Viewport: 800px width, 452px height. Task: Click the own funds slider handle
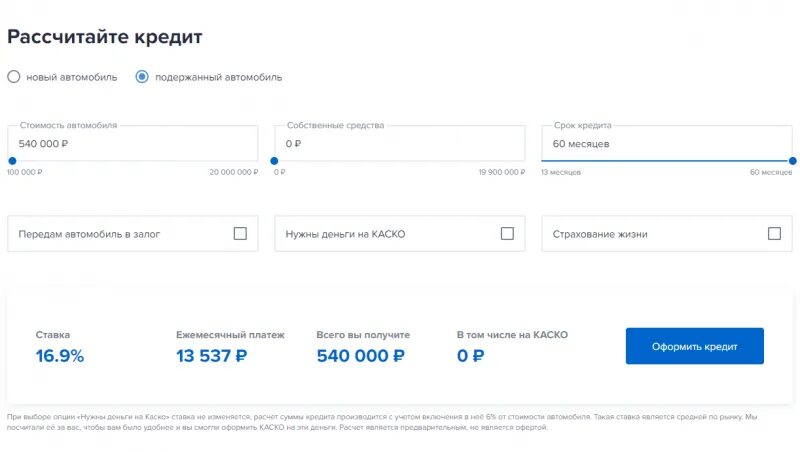(x=274, y=161)
